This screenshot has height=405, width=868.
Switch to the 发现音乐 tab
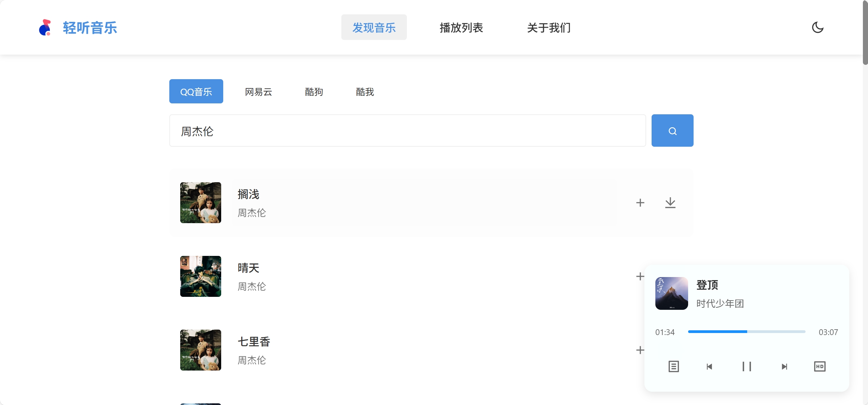374,27
